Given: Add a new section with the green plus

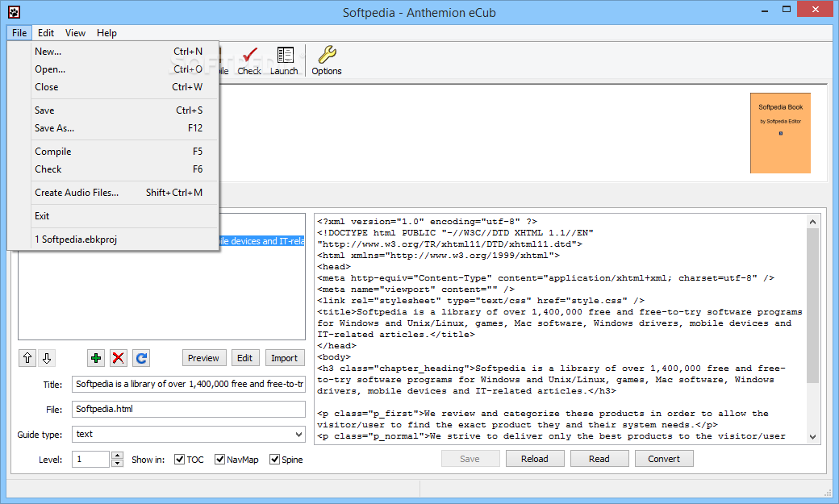Looking at the screenshot, I should pyautogui.click(x=96, y=358).
